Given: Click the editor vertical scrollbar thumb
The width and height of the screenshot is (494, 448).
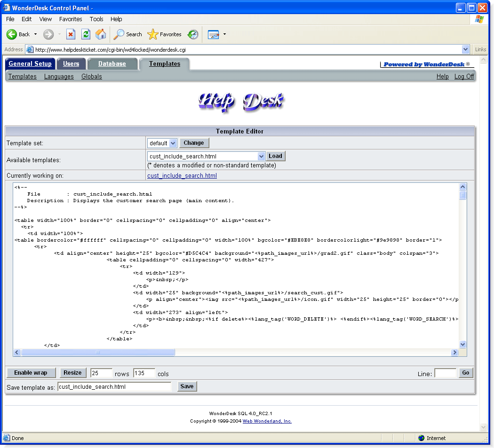Looking at the screenshot, I should (x=462, y=195).
